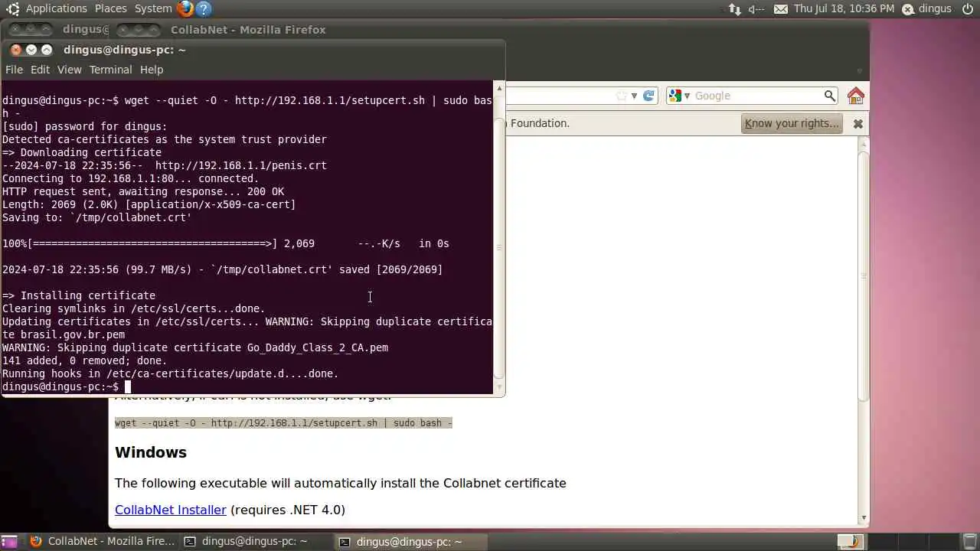Open the terminal Edit menu
Viewport: 980px width, 551px height.
pos(40,70)
